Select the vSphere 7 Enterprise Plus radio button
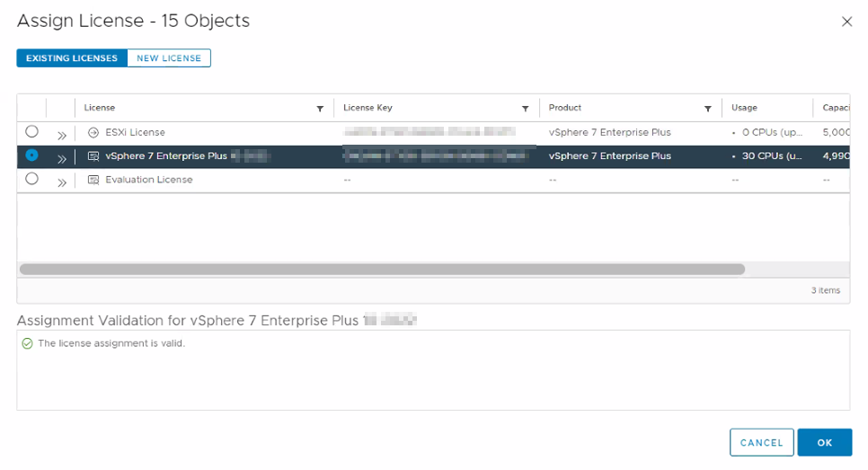This screenshot has height=470, width=868. 31,155
